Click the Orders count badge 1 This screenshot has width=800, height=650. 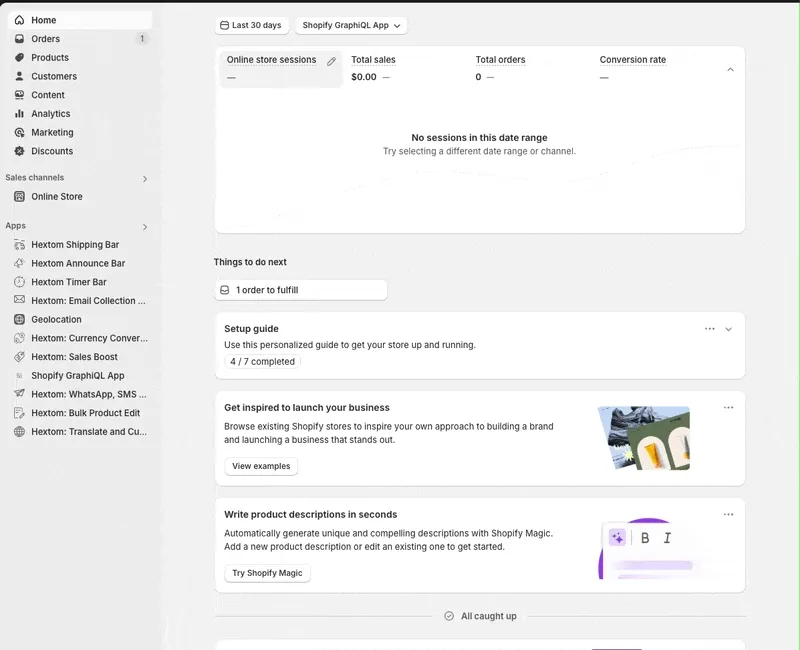pyautogui.click(x=142, y=39)
